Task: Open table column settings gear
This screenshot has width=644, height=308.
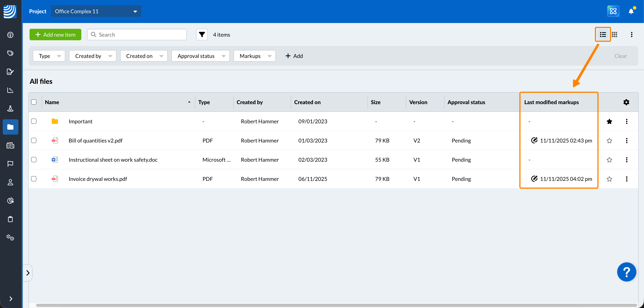Action: 626,102
